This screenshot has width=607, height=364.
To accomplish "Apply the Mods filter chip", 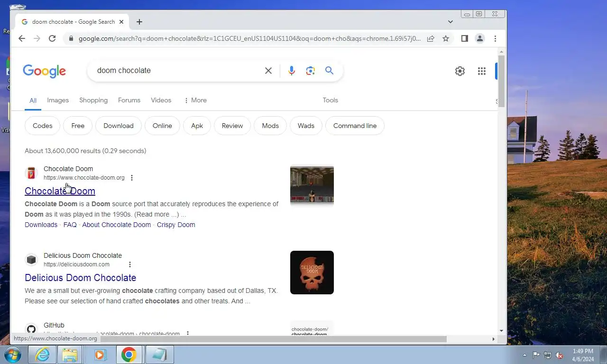I will point(270,126).
